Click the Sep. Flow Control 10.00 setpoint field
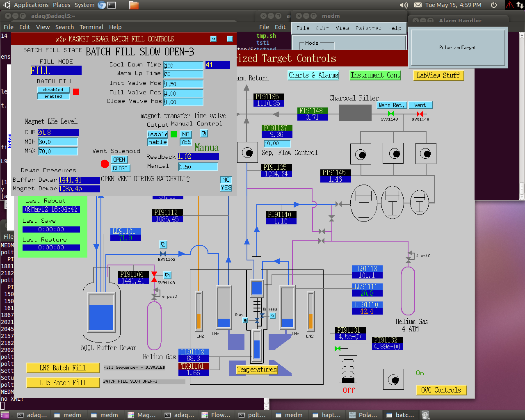Image resolution: width=525 pixels, height=420 pixels. (x=277, y=144)
